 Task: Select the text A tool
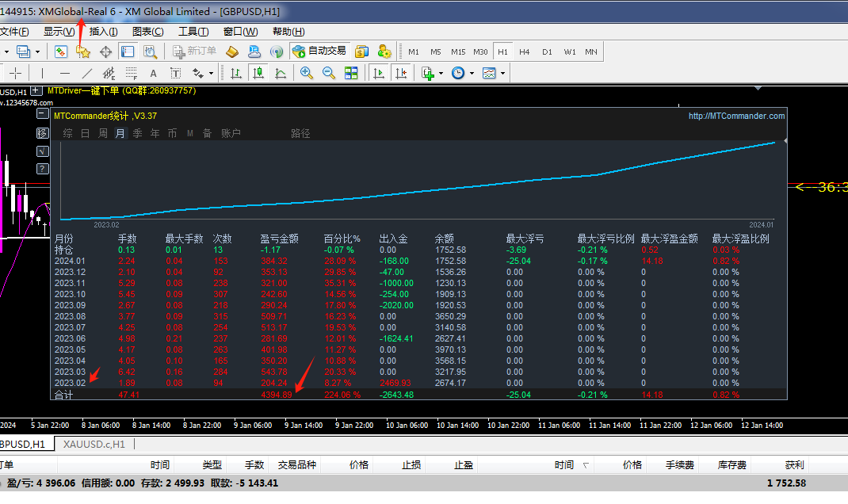click(153, 73)
